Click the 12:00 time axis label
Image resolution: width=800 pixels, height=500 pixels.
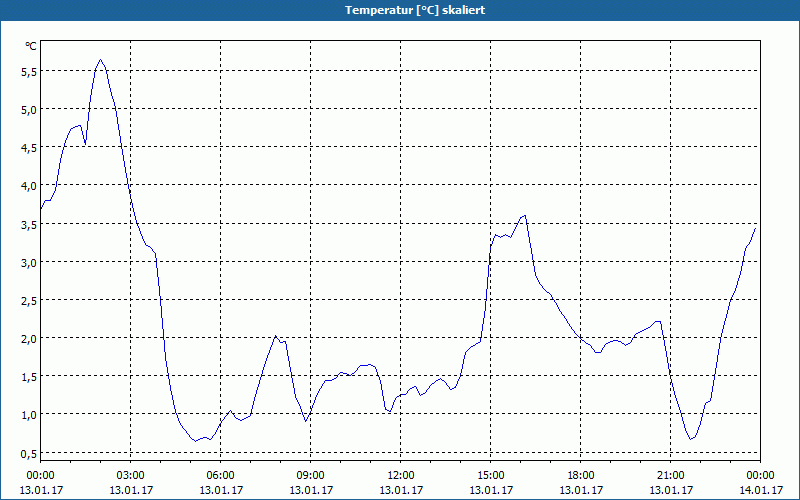[x=401, y=476]
